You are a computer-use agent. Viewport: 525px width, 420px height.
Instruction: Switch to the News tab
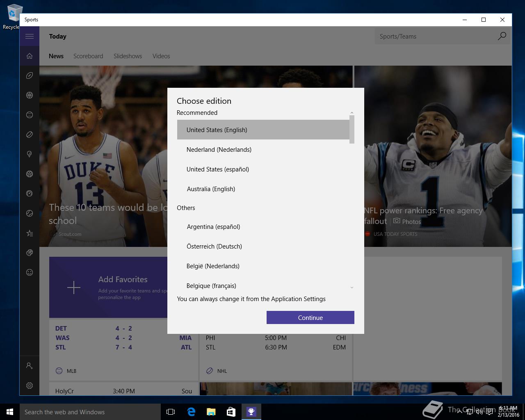pyautogui.click(x=56, y=56)
